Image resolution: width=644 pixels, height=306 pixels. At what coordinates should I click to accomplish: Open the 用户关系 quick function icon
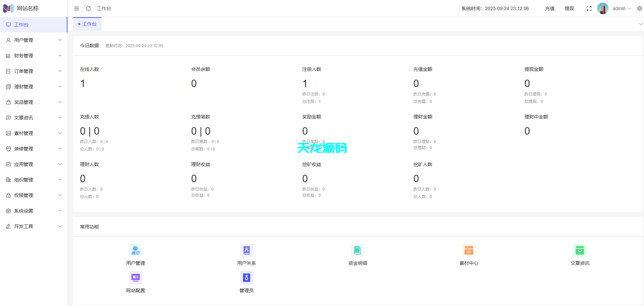(x=246, y=250)
